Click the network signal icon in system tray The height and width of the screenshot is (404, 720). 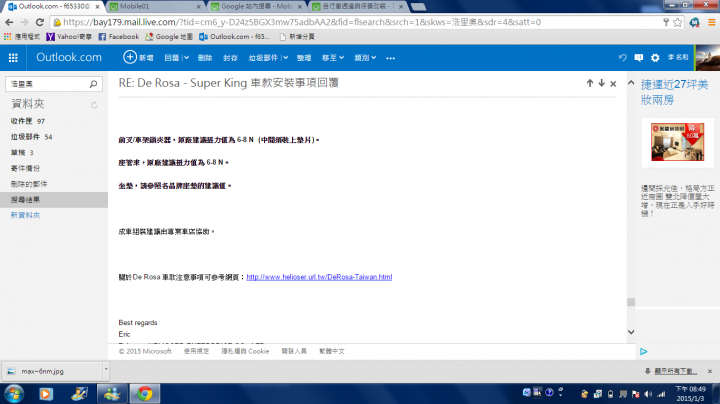pos(661,394)
